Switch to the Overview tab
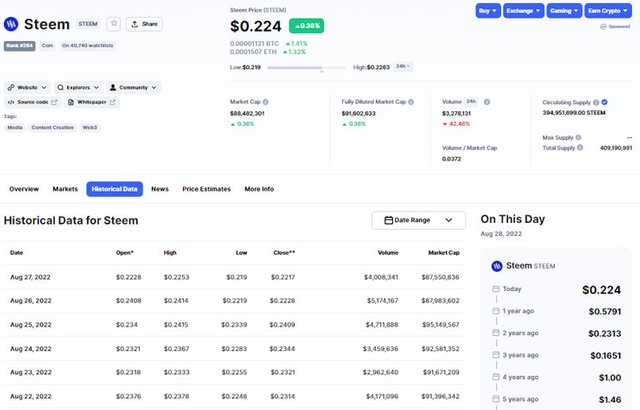This screenshot has height=410, width=640. 24,189
